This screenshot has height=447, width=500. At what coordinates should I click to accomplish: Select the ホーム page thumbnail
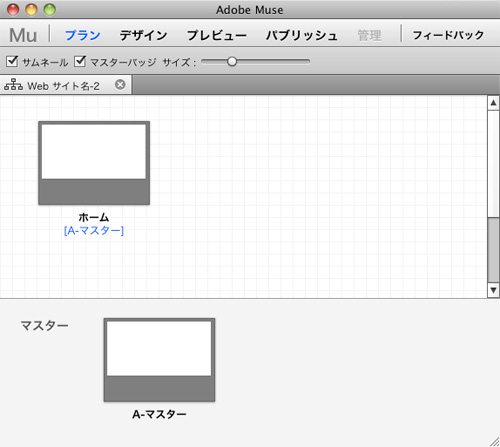94,163
